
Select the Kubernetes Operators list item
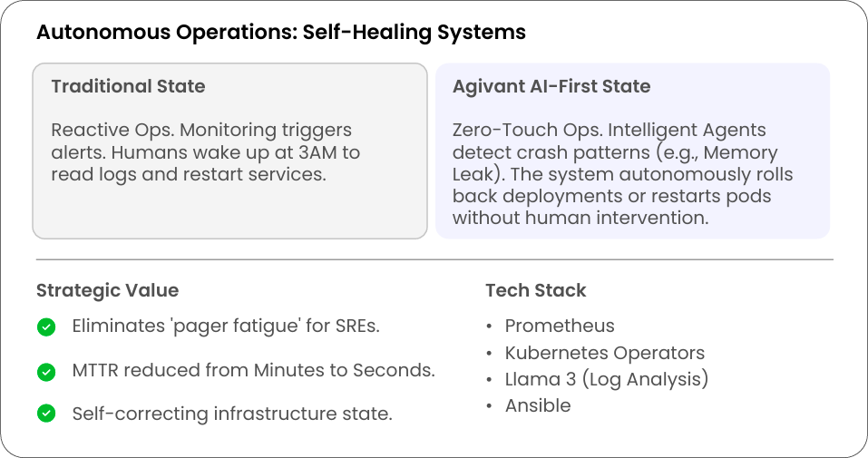tap(604, 353)
